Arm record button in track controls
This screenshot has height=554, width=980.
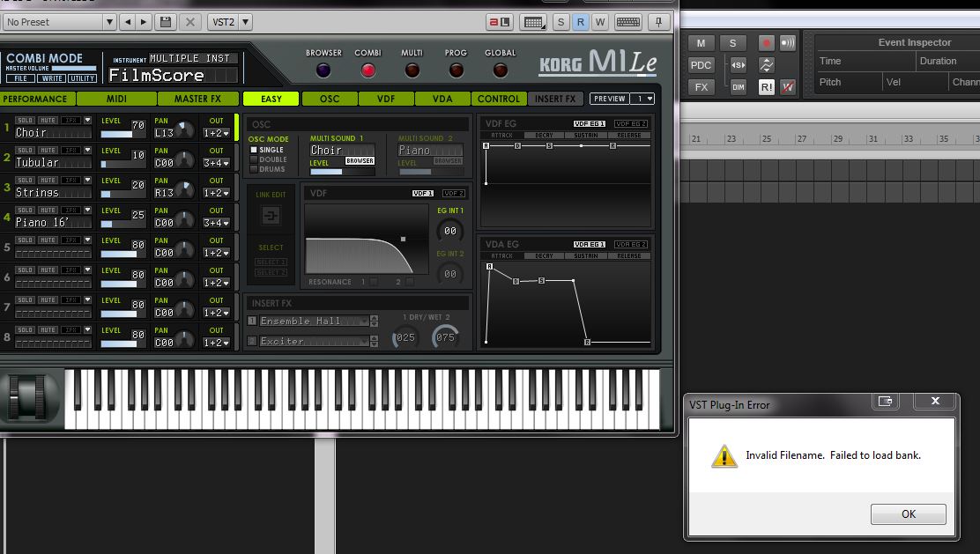pyautogui.click(x=766, y=43)
